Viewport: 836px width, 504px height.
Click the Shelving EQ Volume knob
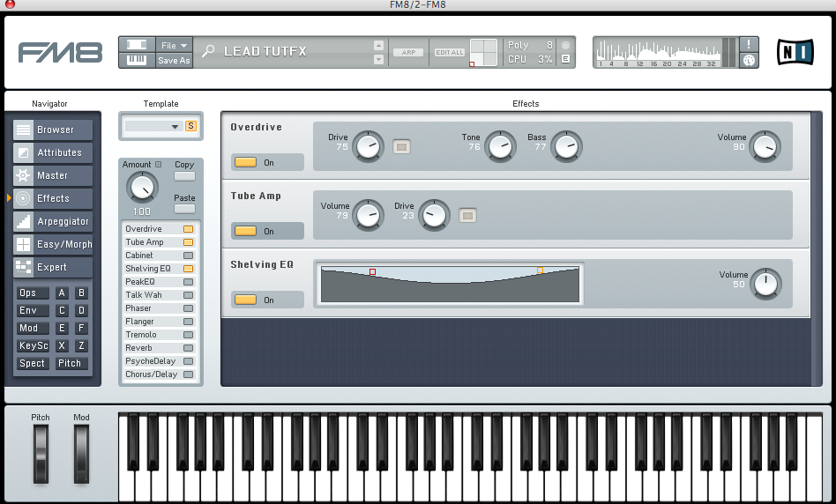(x=765, y=284)
